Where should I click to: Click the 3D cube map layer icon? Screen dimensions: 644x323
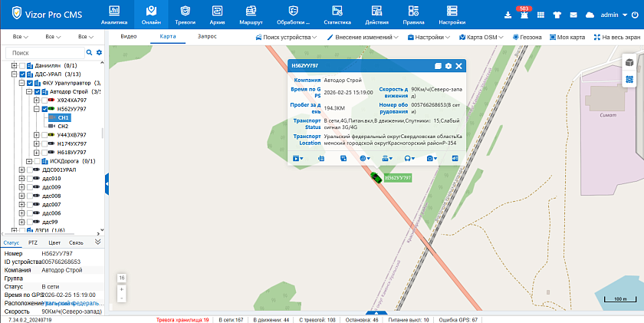629,62
